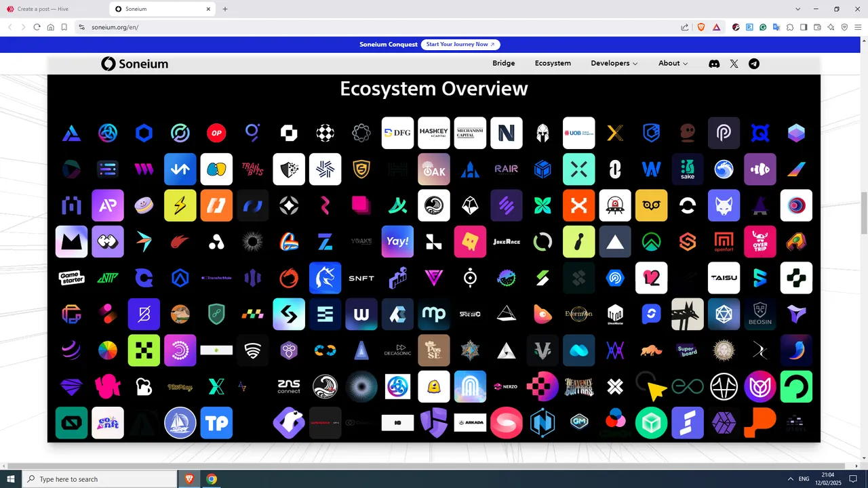
Task: Open the browser share icon
Action: tap(685, 27)
